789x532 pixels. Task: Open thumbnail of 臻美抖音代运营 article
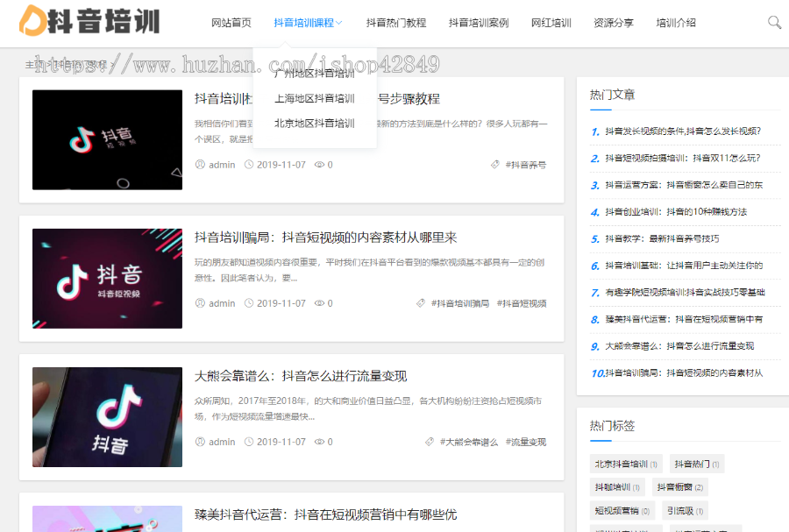[x=107, y=519]
